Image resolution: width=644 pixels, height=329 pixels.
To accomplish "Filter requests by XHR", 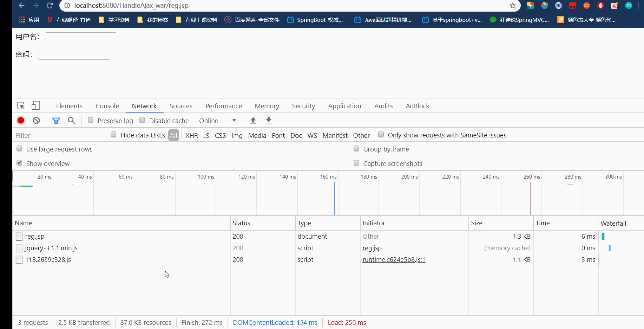I will coord(192,135).
